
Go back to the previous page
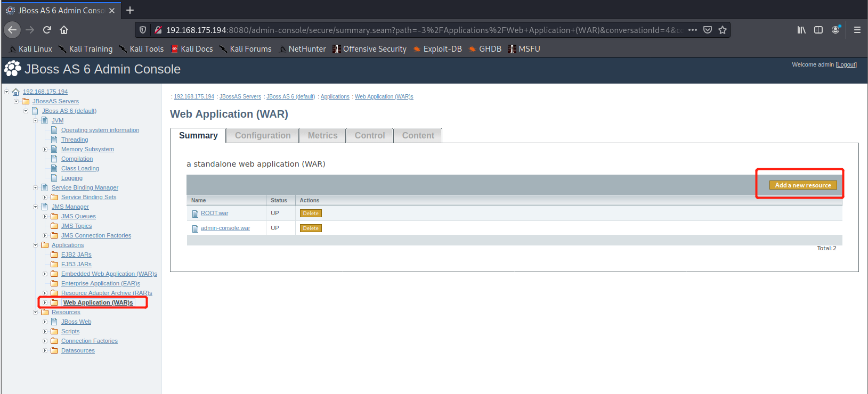pos(12,30)
